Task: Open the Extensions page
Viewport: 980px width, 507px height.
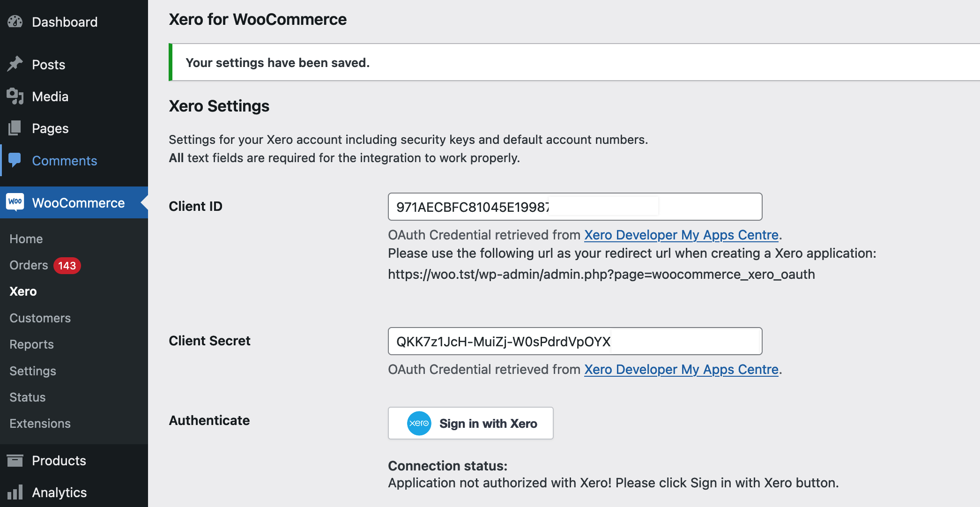Action: click(40, 423)
